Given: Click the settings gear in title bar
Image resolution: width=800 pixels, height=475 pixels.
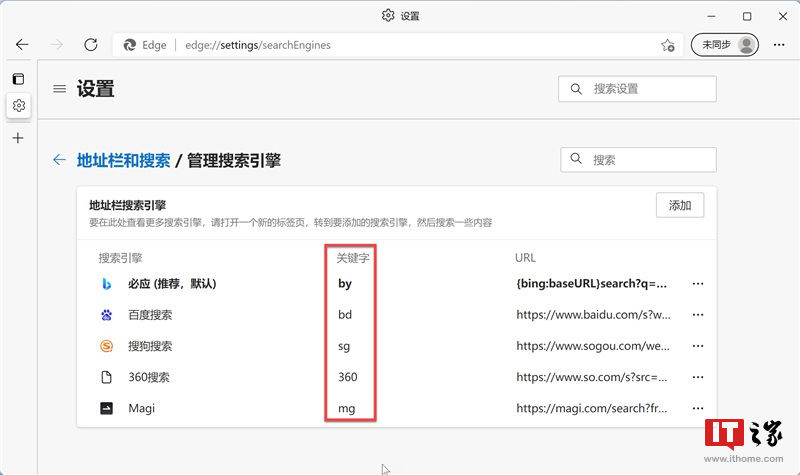Looking at the screenshot, I should coord(388,15).
